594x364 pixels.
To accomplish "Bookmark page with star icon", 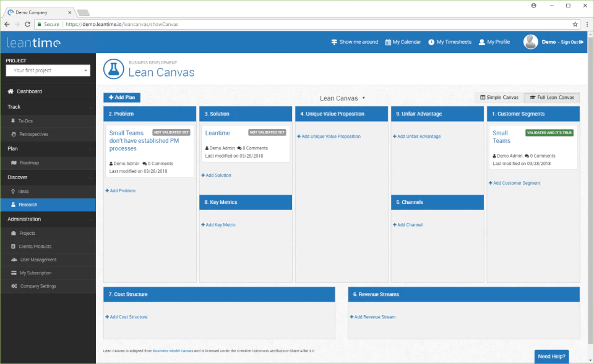I will pos(575,24).
